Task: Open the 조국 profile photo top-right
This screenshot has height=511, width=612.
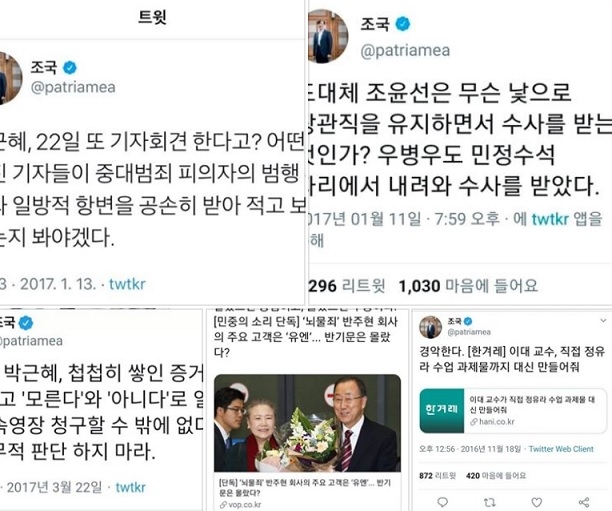Action: [x=327, y=36]
